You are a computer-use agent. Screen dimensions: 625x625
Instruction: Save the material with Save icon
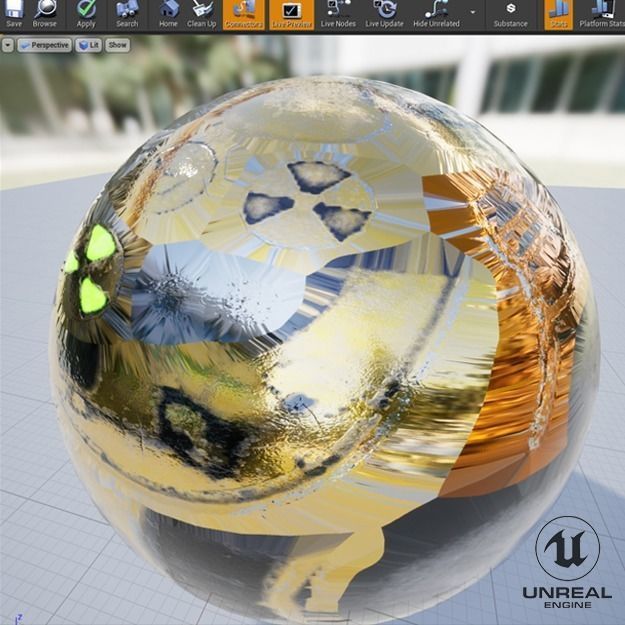(14, 14)
